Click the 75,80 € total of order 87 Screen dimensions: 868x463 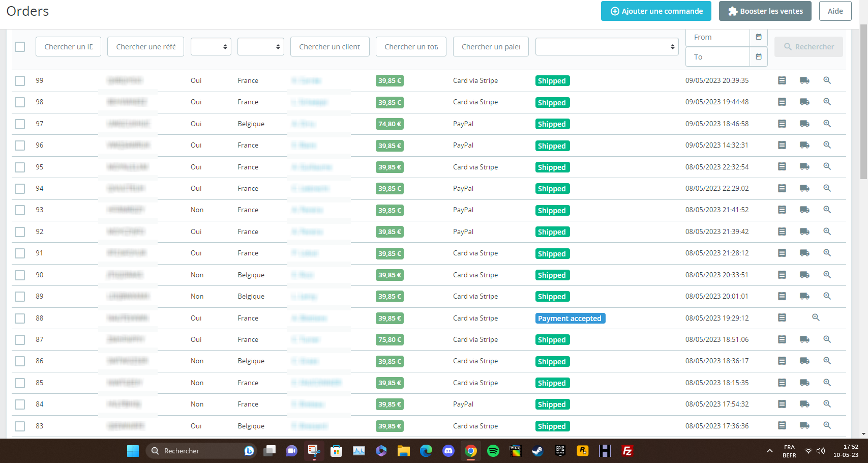point(390,340)
